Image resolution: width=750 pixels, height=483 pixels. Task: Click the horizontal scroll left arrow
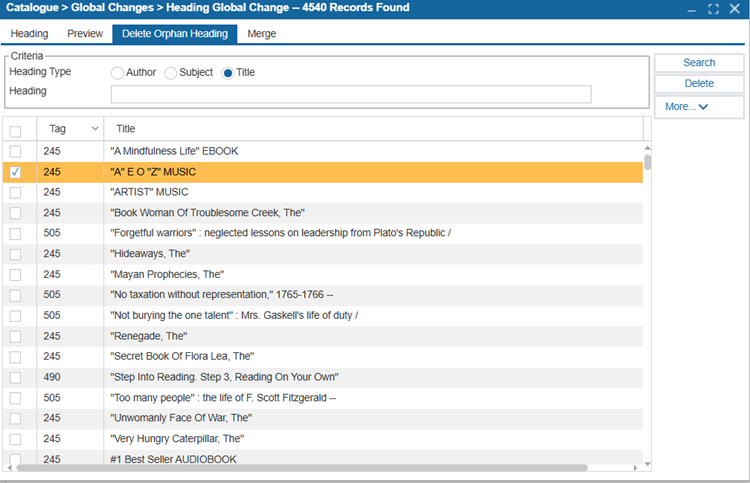[x=10, y=468]
